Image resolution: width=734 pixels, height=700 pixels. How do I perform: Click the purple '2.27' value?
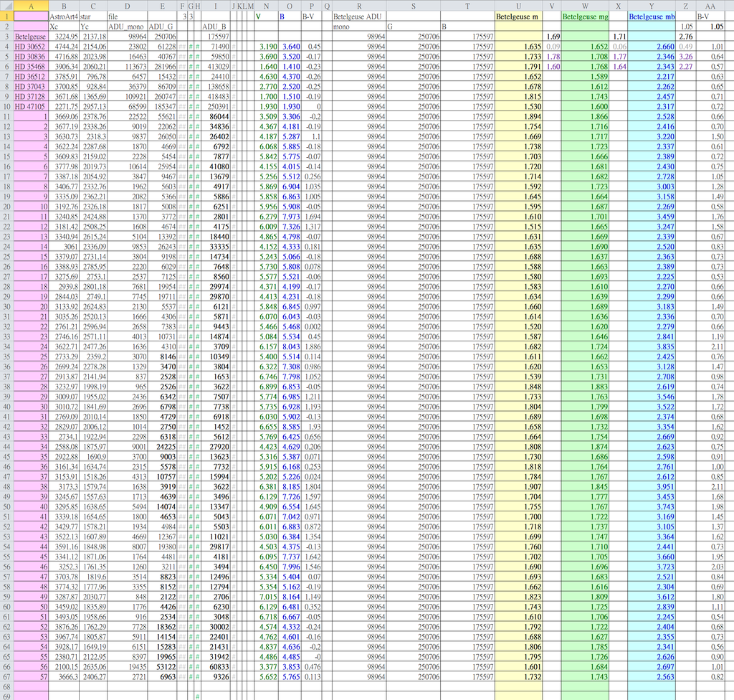click(x=685, y=67)
